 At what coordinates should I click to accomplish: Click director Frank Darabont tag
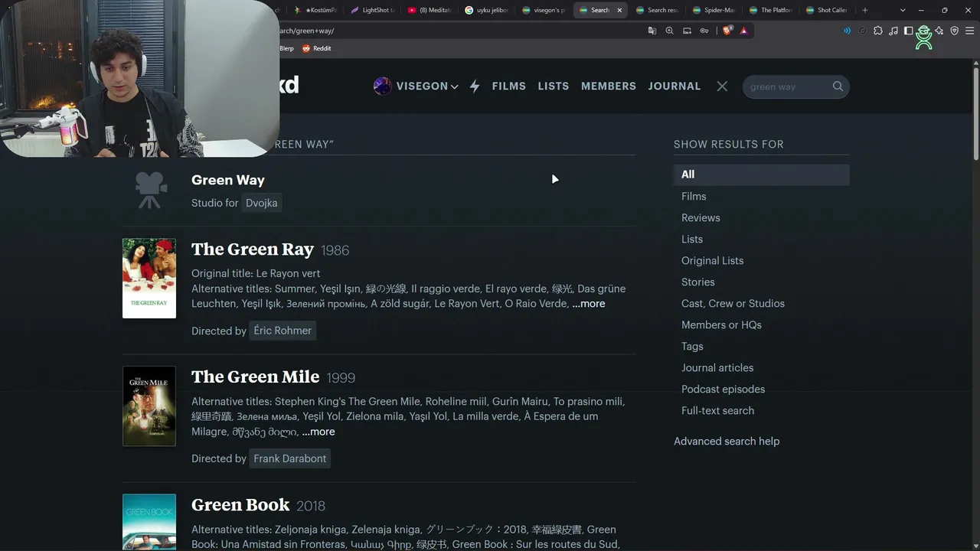click(x=289, y=458)
